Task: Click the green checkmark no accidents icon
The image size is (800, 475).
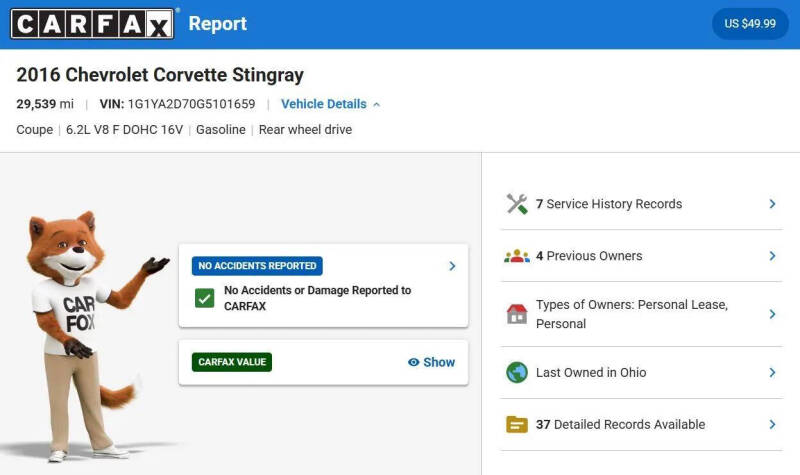Action: (x=205, y=298)
